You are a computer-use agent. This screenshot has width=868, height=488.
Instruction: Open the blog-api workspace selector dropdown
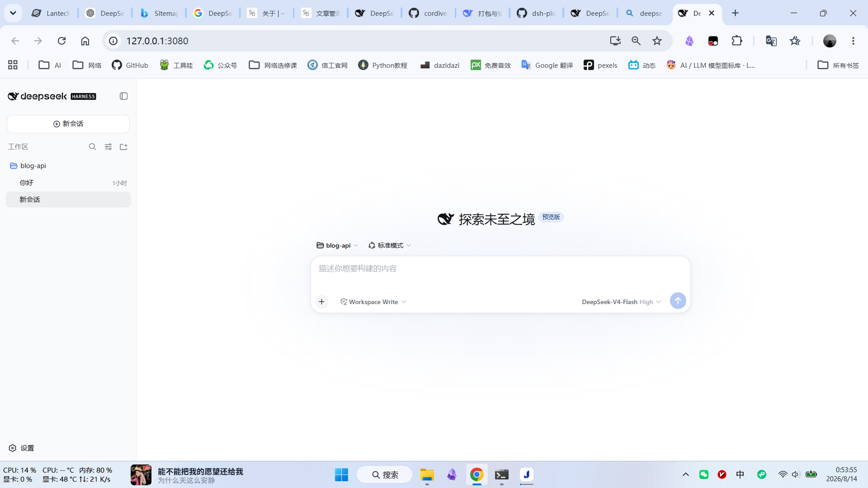click(337, 245)
